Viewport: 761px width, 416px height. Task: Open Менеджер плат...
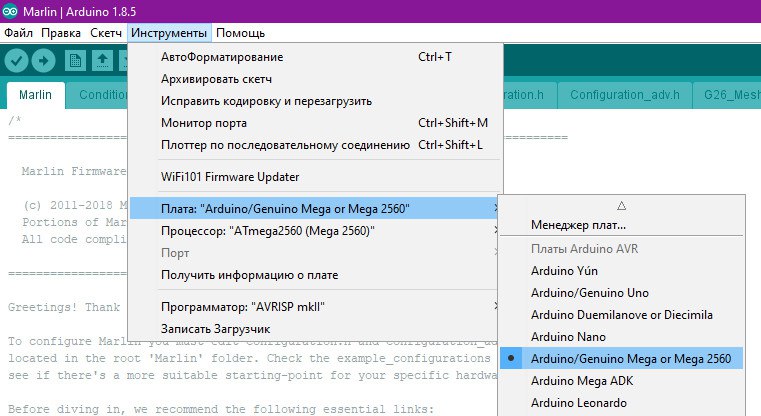[621, 225]
